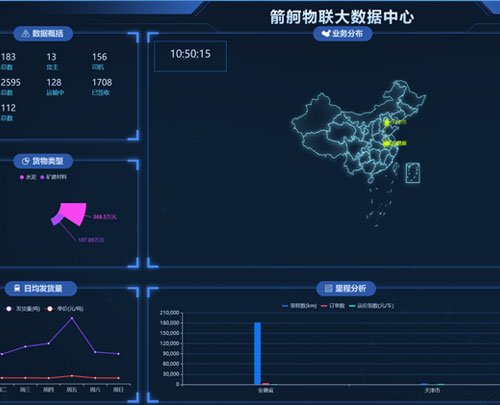Image resolution: width=500 pixels, height=405 pixels.
Task: Click the 10:50:15 clock box
Action: click(x=190, y=56)
